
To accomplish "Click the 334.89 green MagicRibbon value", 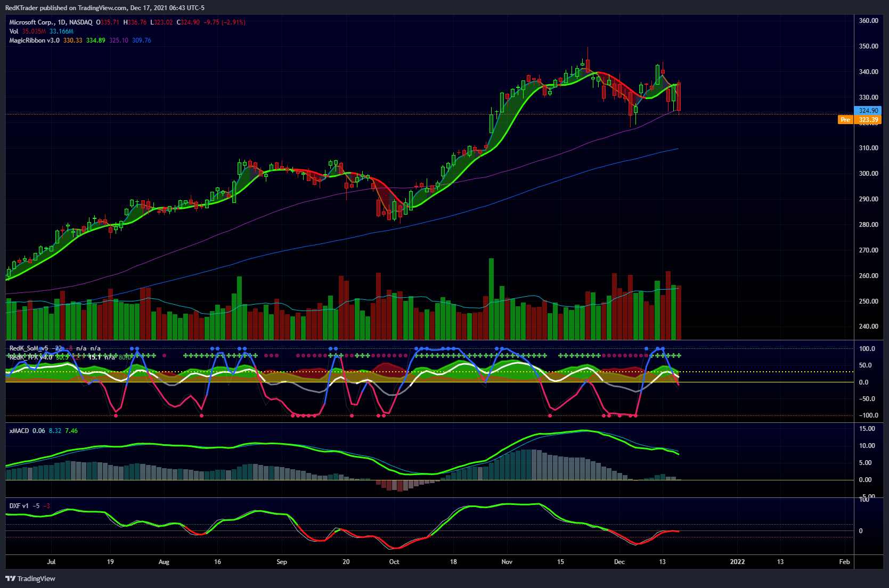I will [x=96, y=40].
